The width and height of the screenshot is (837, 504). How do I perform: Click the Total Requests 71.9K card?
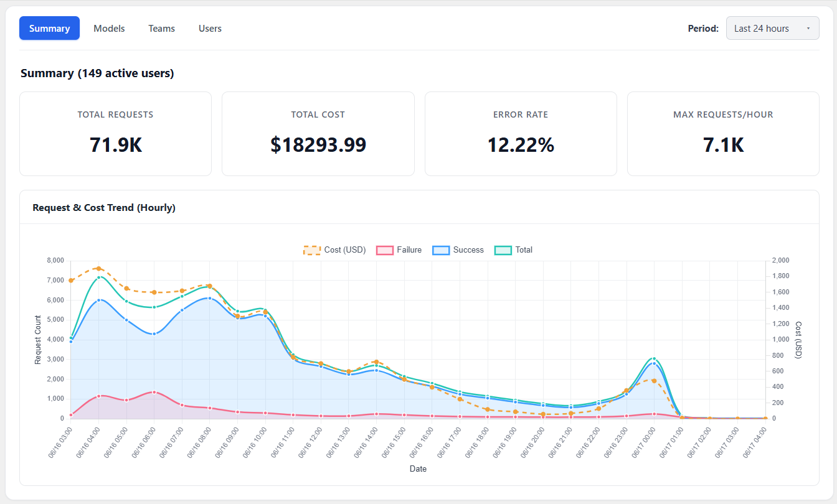[x=115, y=134]
